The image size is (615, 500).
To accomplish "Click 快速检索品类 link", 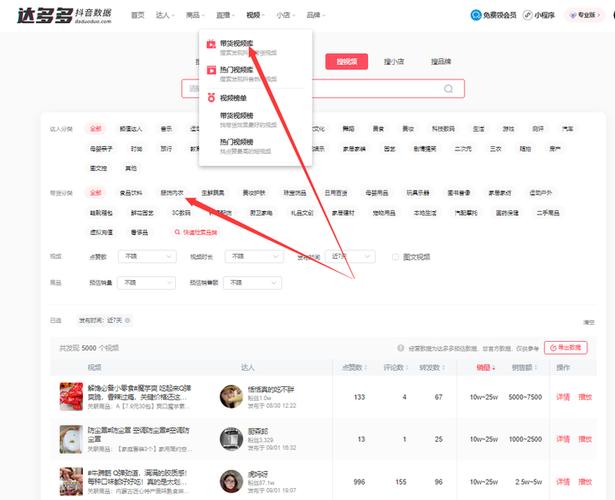I will [x=196, y=233].
